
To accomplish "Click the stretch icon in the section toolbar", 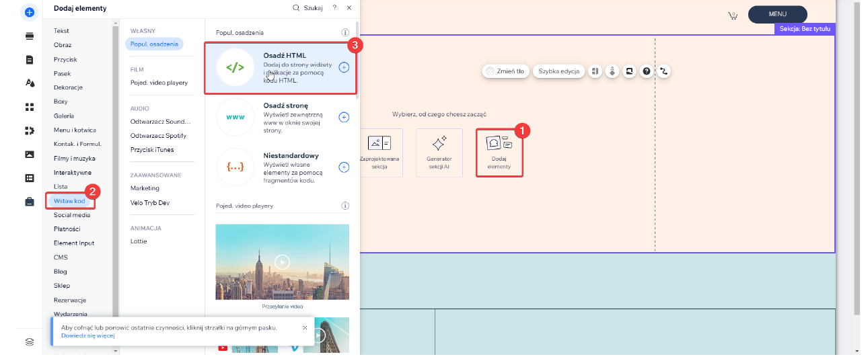I will pos(629,71).
